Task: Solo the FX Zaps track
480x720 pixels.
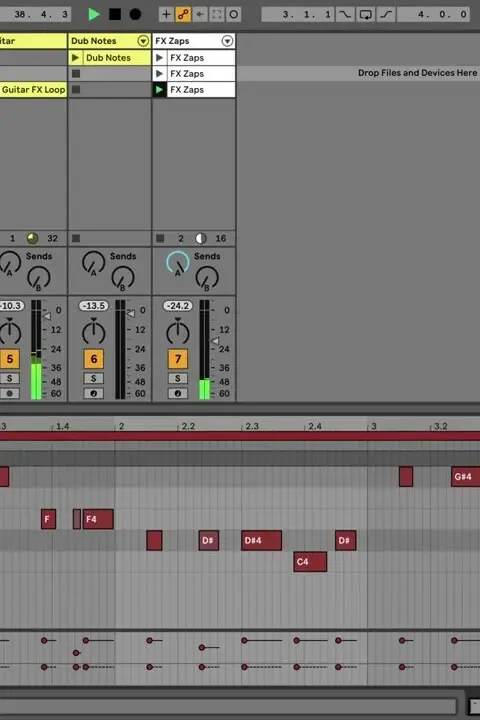Action: [x=178, y=378]
